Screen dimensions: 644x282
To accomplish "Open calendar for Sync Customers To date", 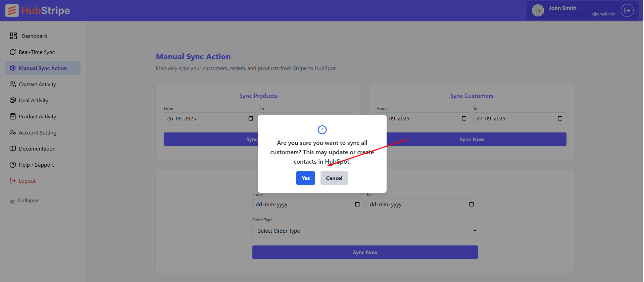I will pyautogui.click(x=560, y=118).
